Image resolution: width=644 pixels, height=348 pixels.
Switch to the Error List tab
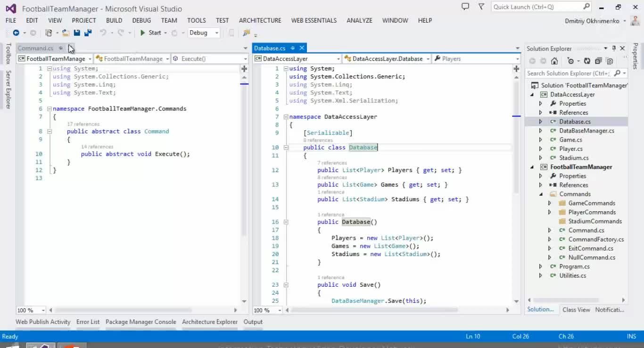coord(88,322)
